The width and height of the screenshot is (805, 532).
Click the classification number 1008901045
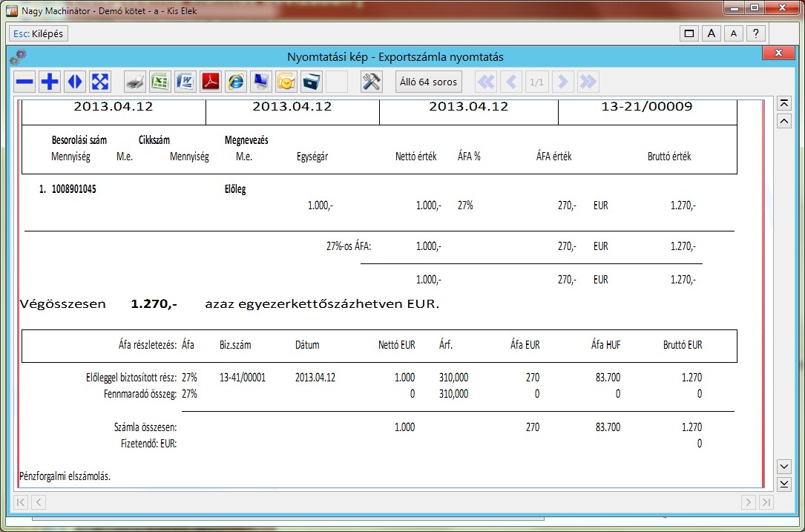point(74,189)
